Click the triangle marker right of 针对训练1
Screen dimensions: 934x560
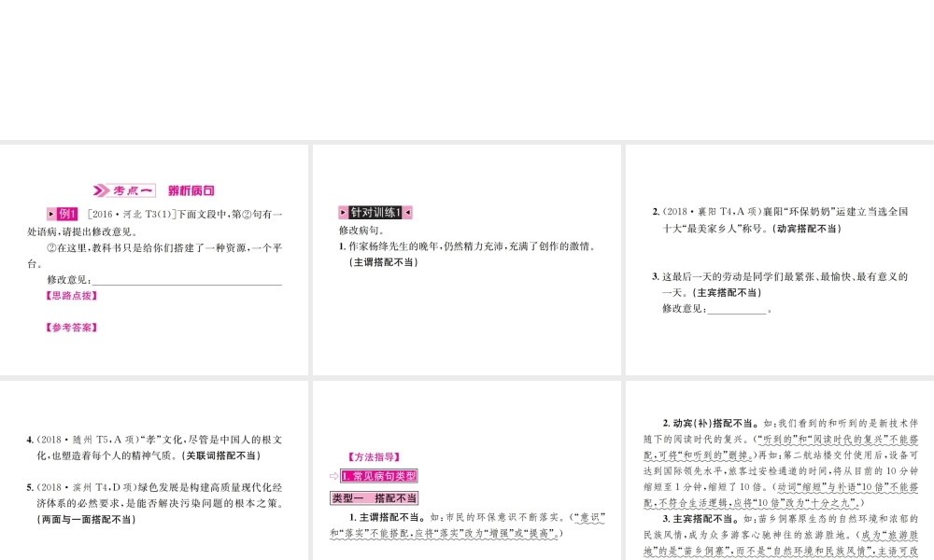(x=408, y=213)
